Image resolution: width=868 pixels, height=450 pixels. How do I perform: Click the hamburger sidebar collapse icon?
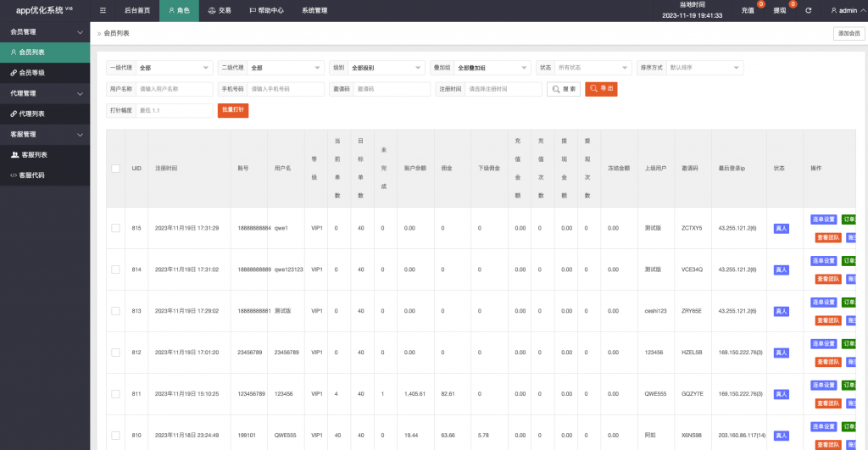point(103,10)
